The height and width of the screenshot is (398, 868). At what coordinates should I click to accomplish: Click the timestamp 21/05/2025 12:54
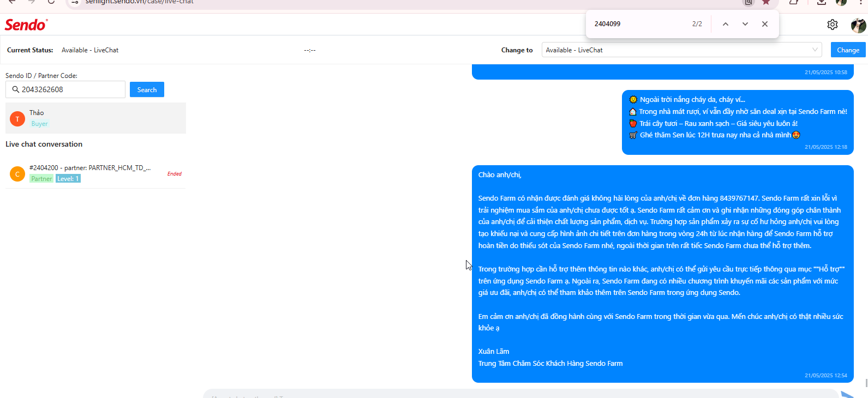826,376
